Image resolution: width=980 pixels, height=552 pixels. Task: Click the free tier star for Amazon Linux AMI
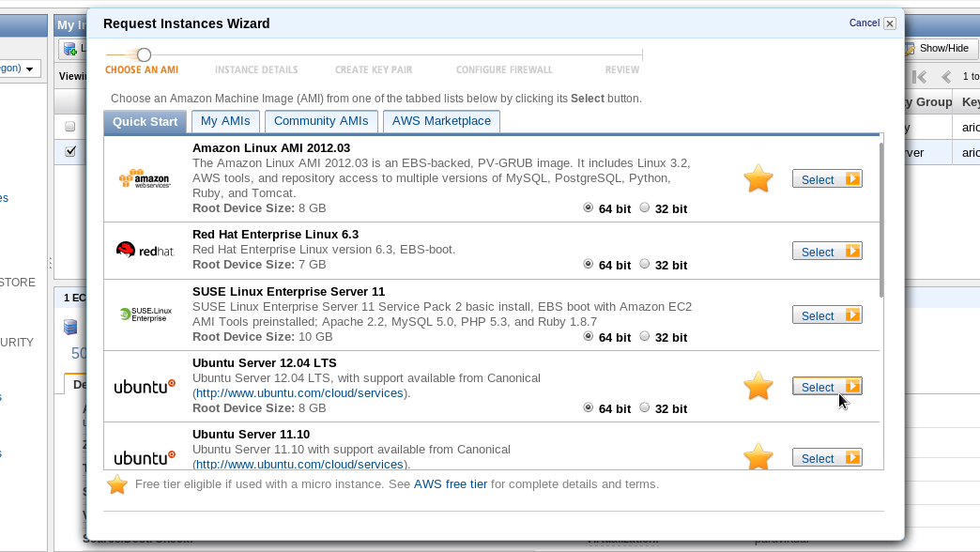758,178
